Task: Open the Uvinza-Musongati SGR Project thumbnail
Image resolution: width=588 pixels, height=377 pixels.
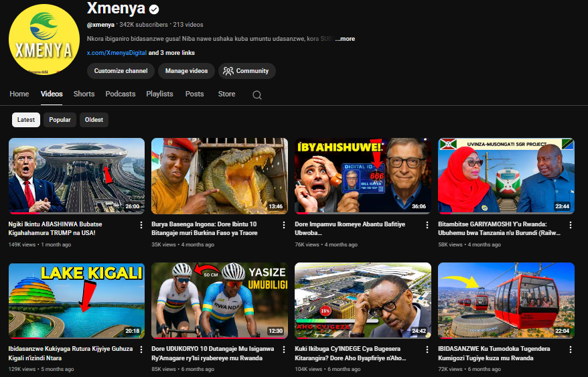Action: click(x=506, y=176)
